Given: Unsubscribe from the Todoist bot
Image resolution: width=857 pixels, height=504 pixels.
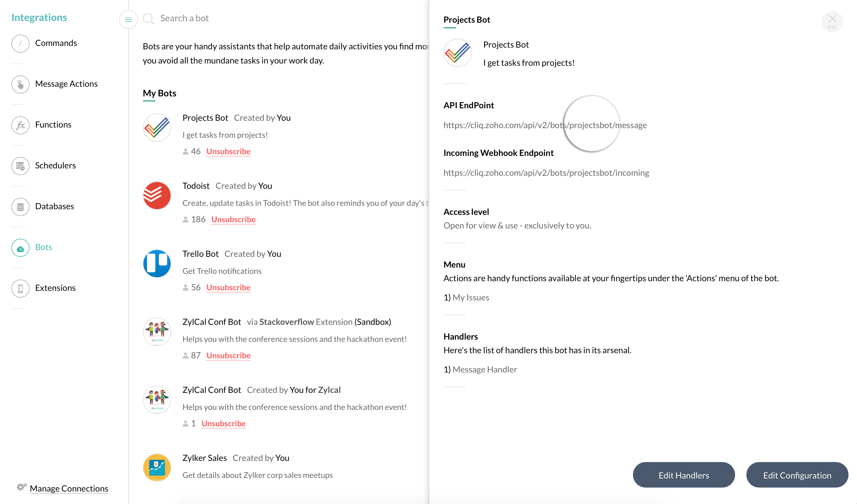Looking at the screenshot, I should (x=233, y=219).
